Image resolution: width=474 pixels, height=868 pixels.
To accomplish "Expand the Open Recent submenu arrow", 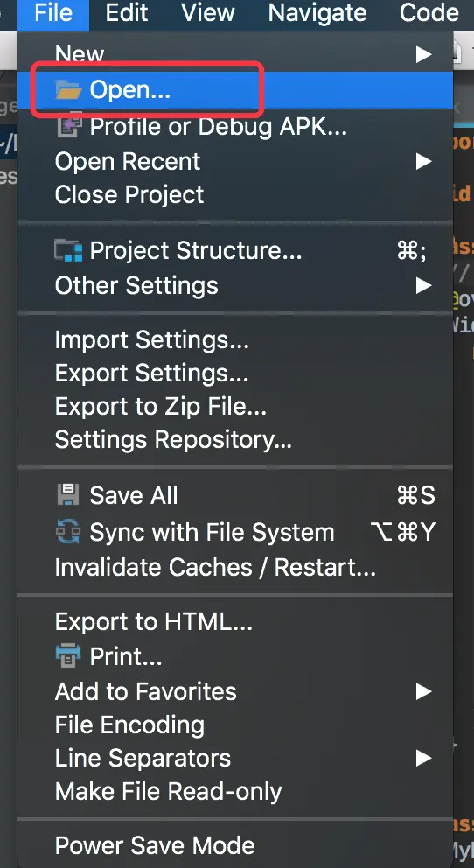I will click(423, 162).
